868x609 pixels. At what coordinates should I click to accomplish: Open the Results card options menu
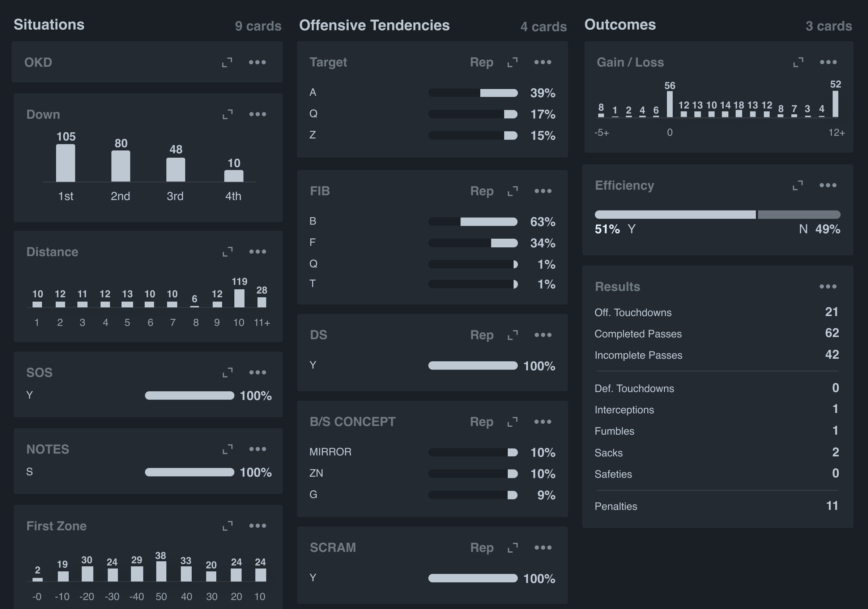pyautogui.click(x=827, y=286)
